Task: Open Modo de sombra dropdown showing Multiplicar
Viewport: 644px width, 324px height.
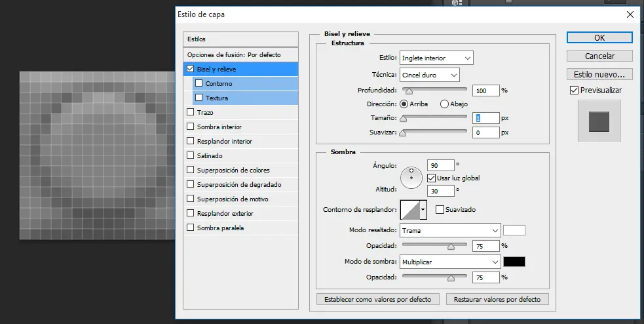Action: tap(450, 262)
